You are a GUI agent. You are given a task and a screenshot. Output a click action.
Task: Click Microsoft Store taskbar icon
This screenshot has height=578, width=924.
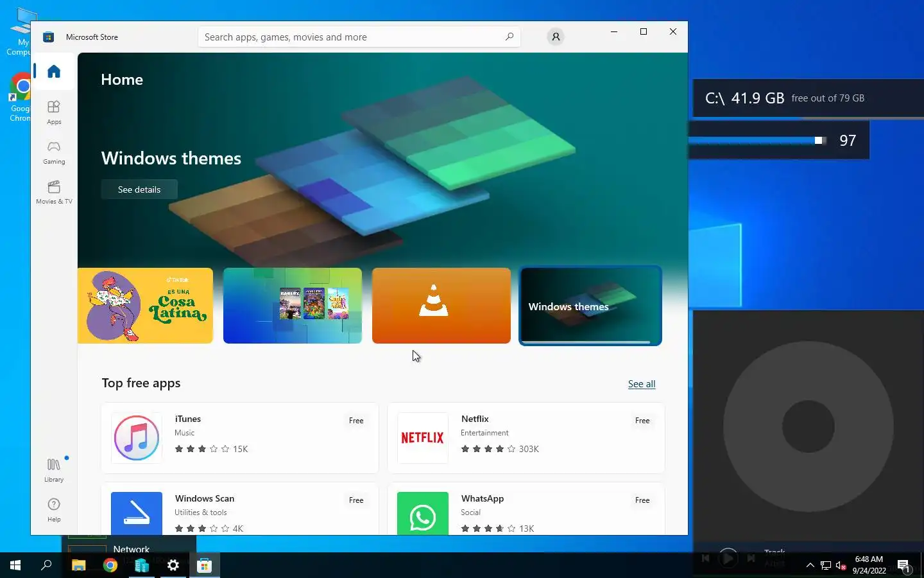tap(205, 565)
